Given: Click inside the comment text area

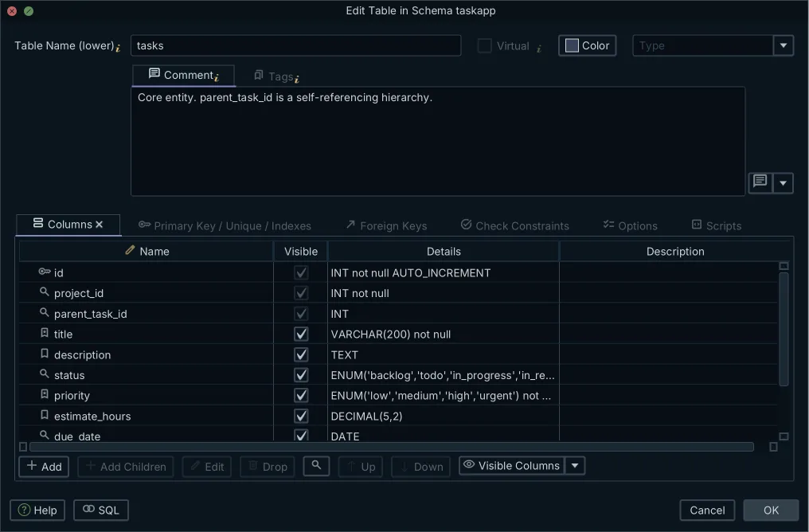Looking at the screenshot, I should pos(438,142).
